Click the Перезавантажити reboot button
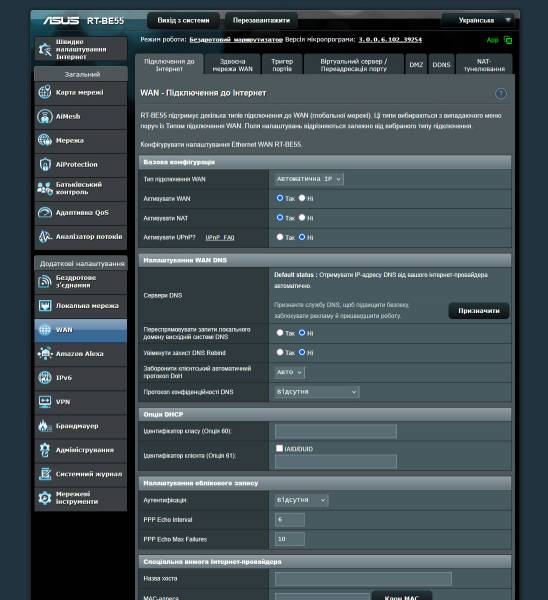This screenshot has width=548, height=600. click(261, 20)
